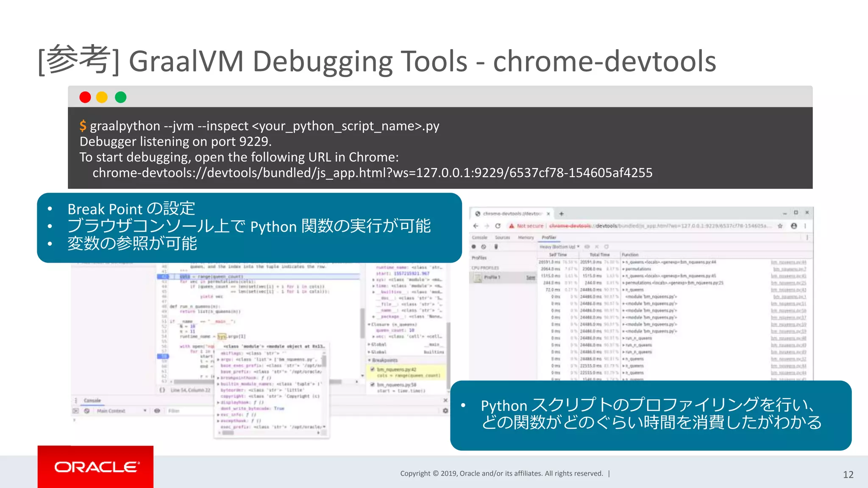Open the console drawer three-dot menu
868x488 pixels.
click(76, 400)
